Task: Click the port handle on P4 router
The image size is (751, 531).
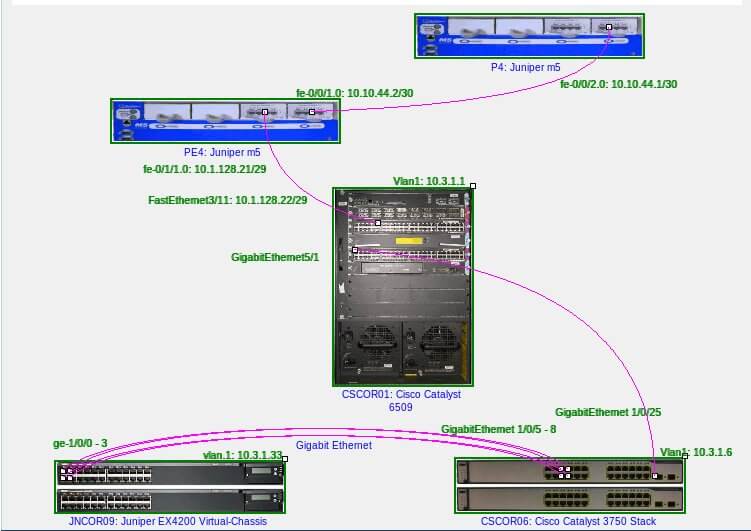Action: (609, 27)
